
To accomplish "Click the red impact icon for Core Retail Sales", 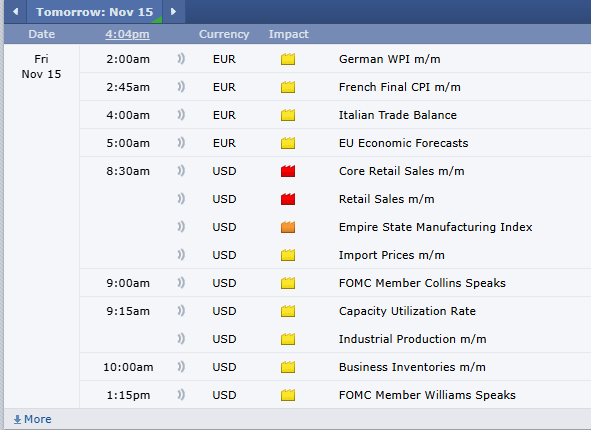I will coord(288,171).
